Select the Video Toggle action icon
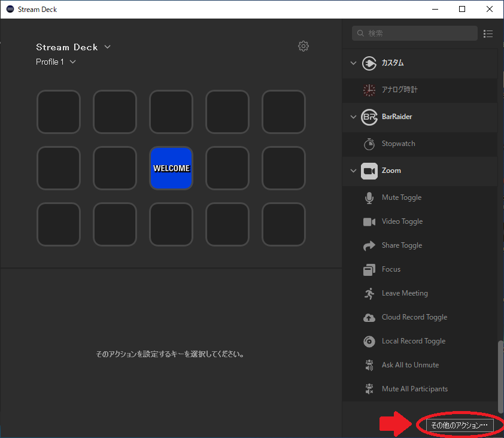 (369, 221)
